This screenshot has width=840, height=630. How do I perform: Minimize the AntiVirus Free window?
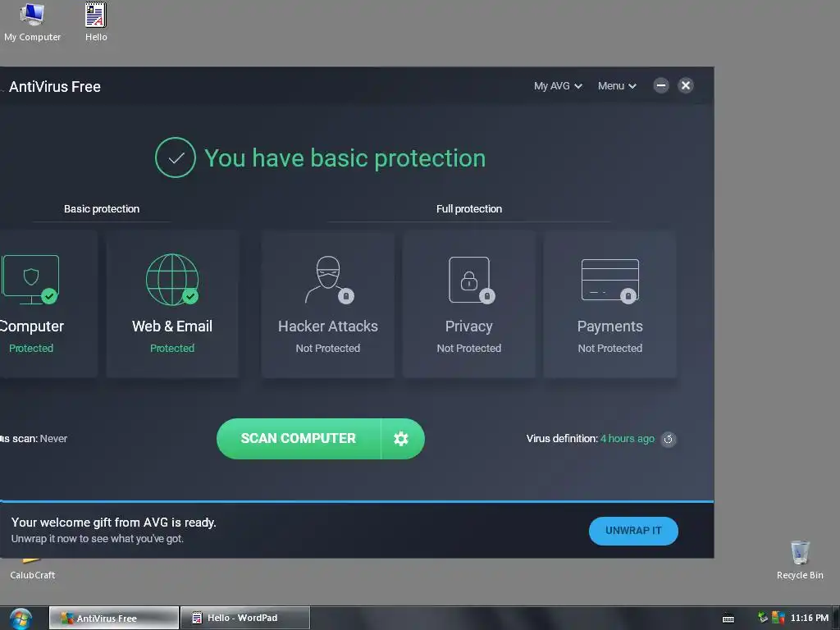pos(661,85)
